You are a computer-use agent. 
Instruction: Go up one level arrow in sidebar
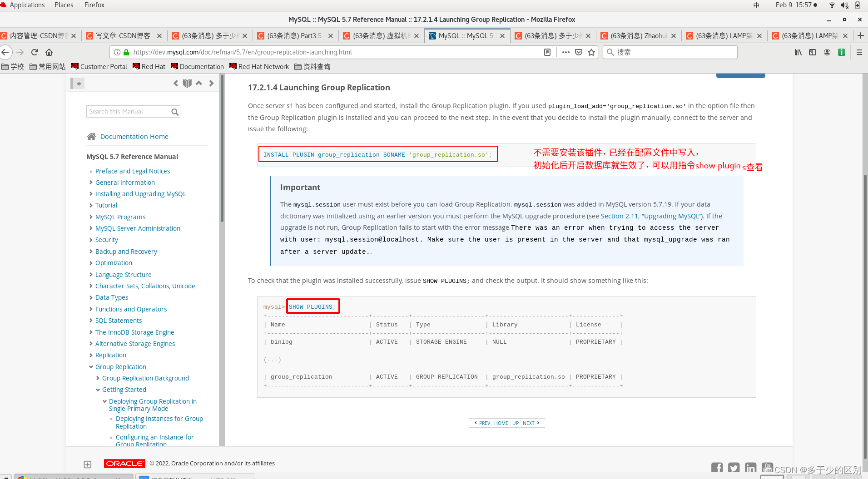(199, 83)
